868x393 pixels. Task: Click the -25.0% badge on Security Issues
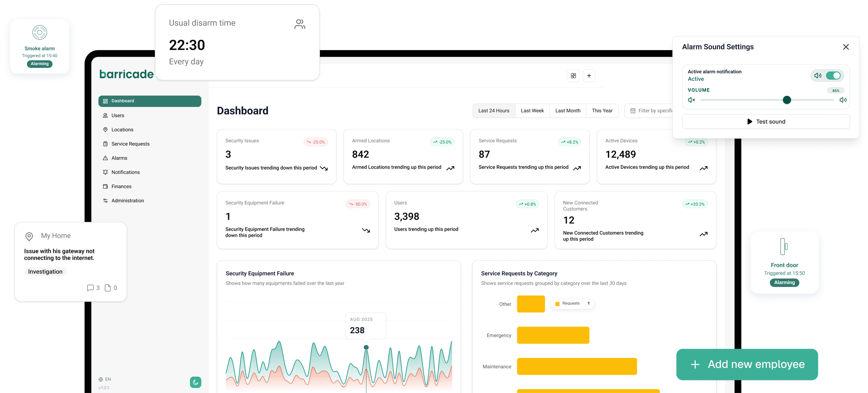coord(315,142)
